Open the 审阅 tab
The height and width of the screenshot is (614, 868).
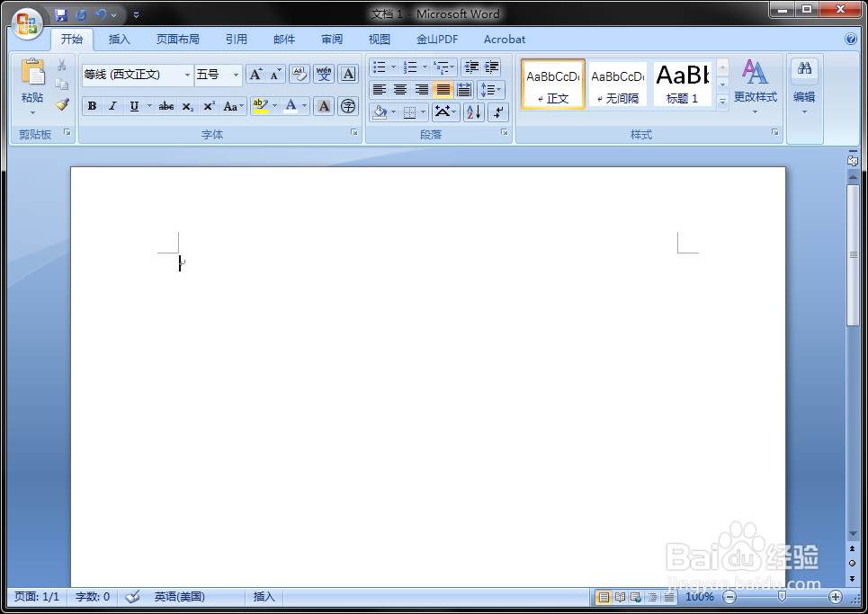pyautogui.click(x=332, y=40)
